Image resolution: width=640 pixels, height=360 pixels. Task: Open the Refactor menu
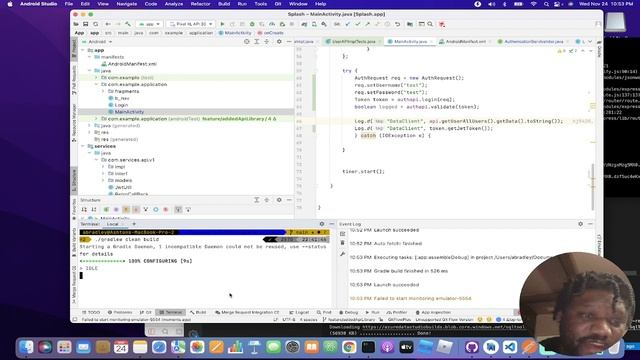(x=200, y=4)
